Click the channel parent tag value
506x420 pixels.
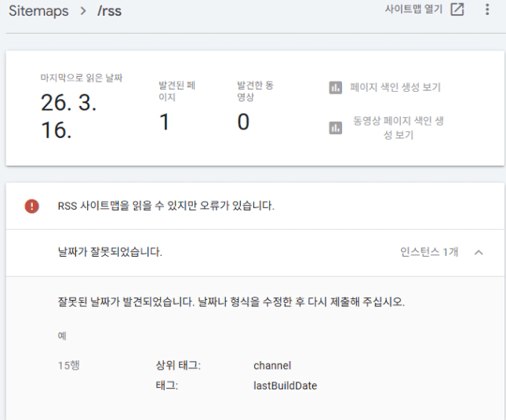272,366
